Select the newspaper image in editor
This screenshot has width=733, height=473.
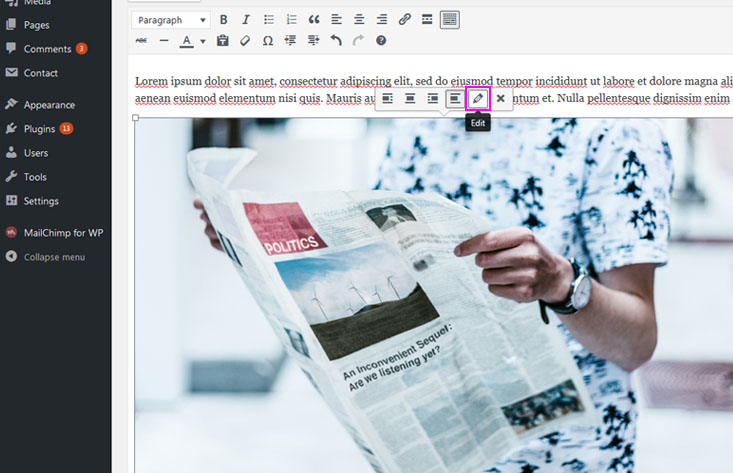point(433,295)
